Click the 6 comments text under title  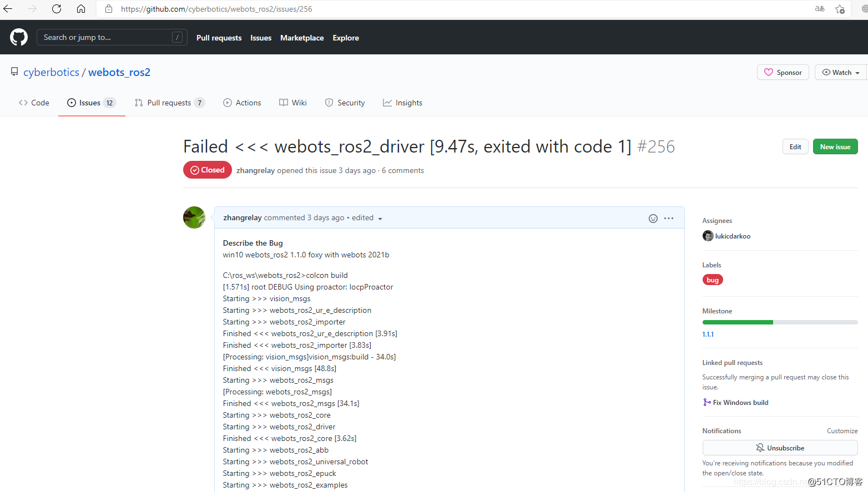coord(403,170)
